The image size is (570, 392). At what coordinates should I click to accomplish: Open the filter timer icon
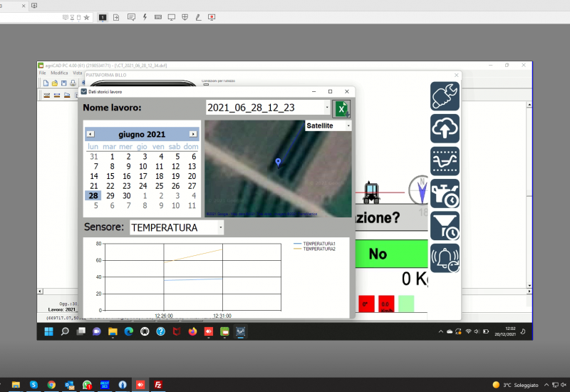click(445, 225)
